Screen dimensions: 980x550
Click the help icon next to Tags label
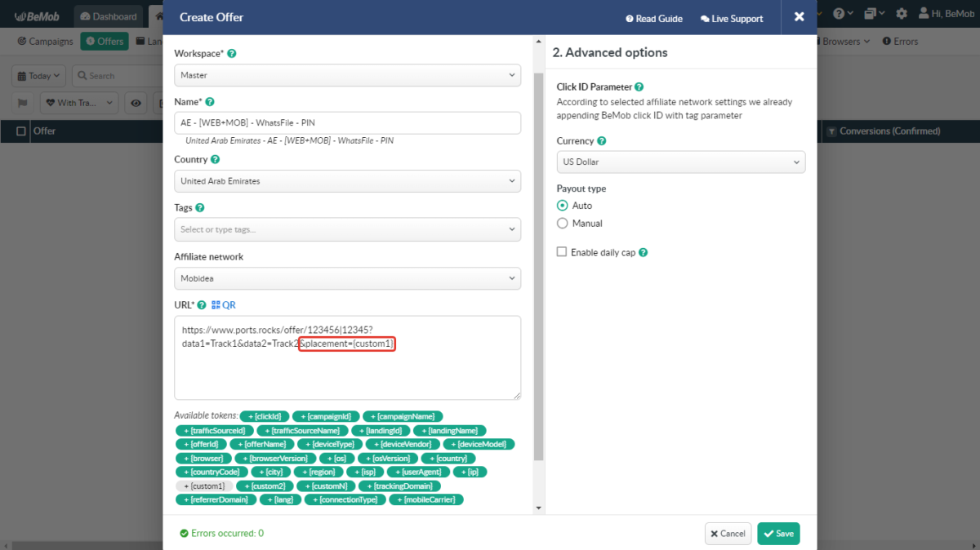tap(200, 208)
